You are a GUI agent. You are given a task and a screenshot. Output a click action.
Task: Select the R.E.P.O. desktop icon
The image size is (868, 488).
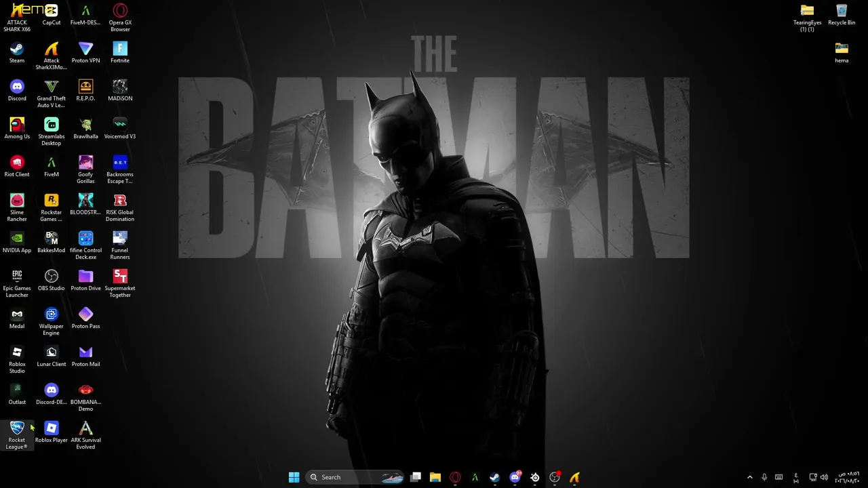point(85,91)
